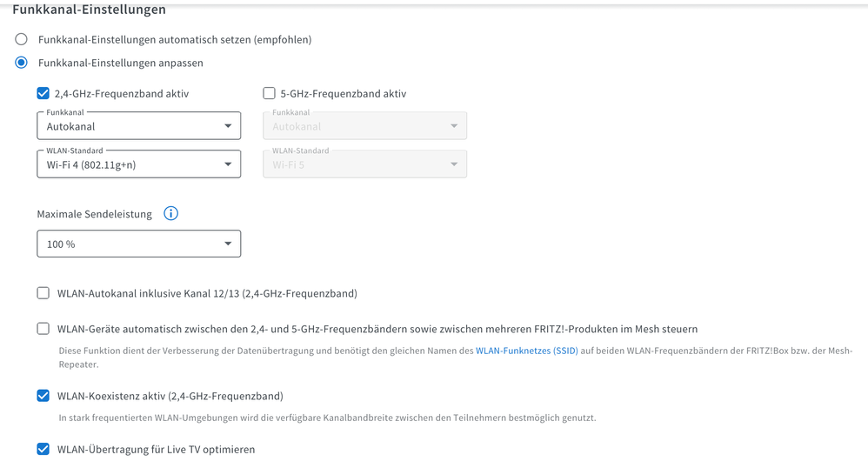Open the WLAN-Funknetzes (SSID) link
Screen dimensions: 868x475
(526, 351)
